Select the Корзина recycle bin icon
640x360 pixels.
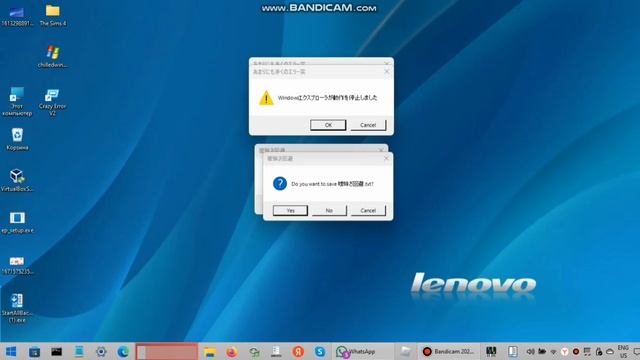coord(17,139)
